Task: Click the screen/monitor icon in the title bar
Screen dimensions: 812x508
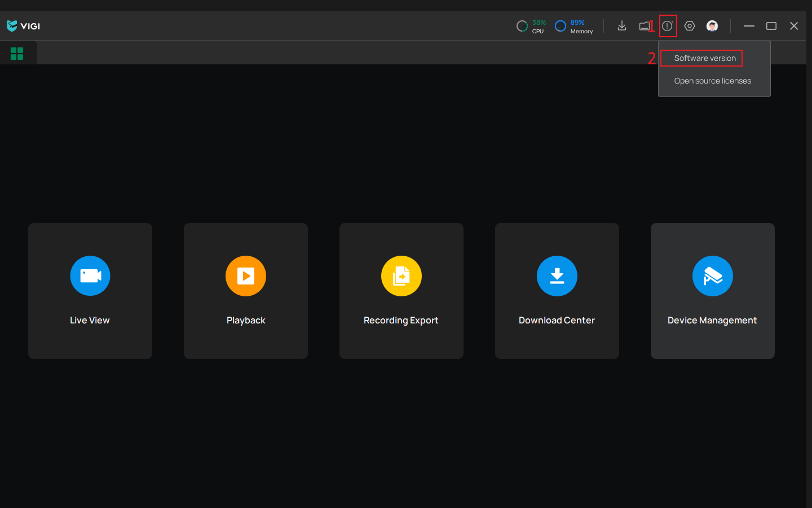Action: tap(644, 26)
